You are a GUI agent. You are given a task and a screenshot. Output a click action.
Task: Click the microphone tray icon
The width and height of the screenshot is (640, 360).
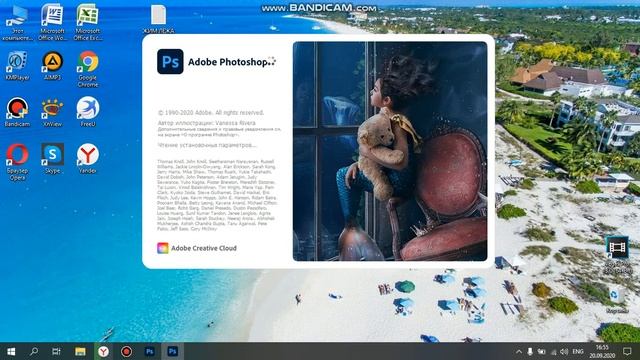pos(530,351)
